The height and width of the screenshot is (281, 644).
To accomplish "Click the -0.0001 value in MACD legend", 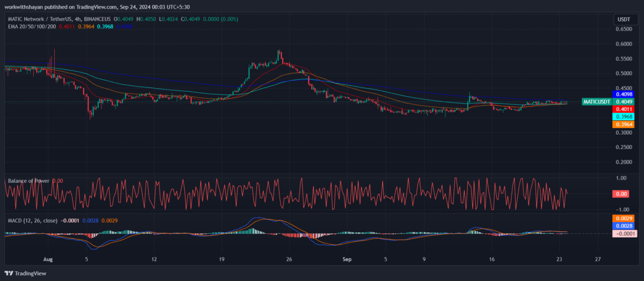I will 69,220.
